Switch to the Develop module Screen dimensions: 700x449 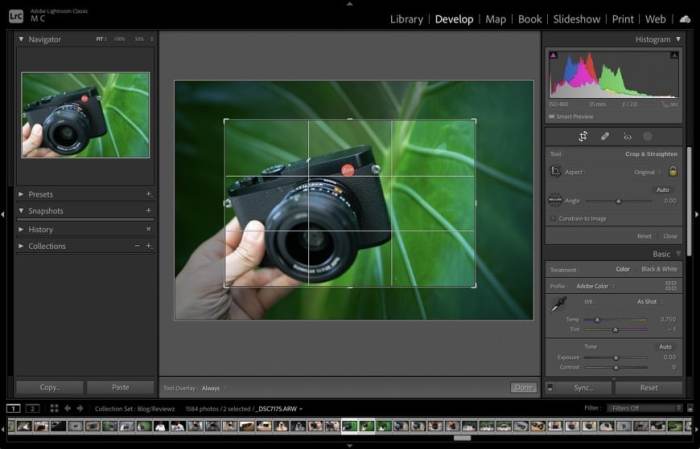[454, 19]
